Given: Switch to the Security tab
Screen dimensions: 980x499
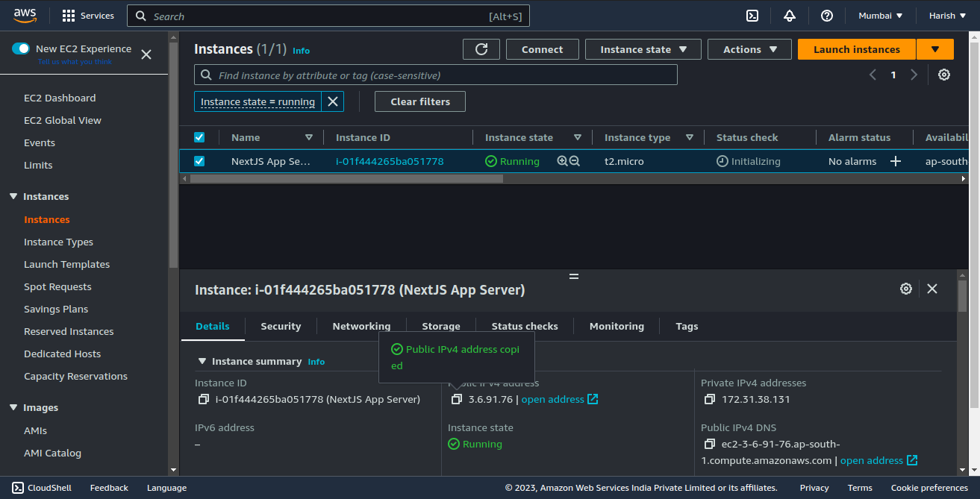Looking at the screenshot, I should [x=281, y=326].
